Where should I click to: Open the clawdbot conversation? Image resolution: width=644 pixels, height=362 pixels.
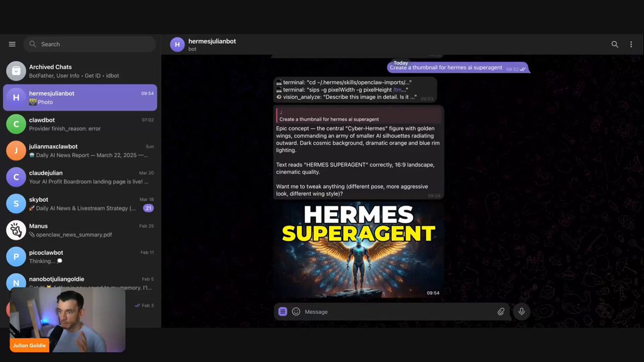pos(79,124)
